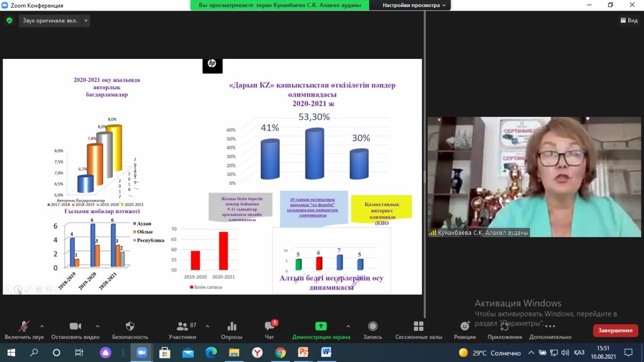Viewport: 644px width, 362px height.
Task: Open the volume tray icon
Action: point(565,352)
